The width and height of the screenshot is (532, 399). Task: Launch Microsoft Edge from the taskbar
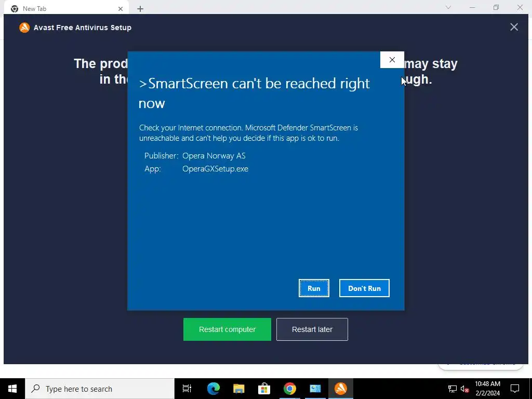[214, 389]
